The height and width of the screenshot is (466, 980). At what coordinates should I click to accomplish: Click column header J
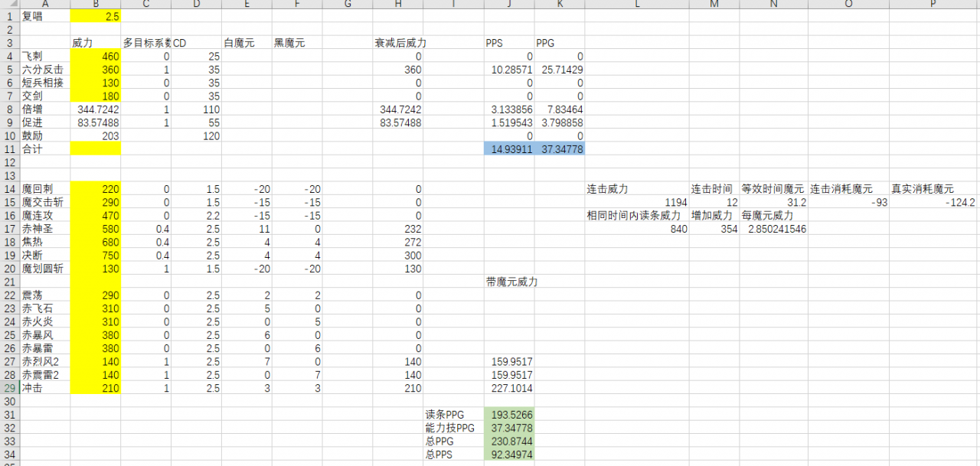click(508, 5)
